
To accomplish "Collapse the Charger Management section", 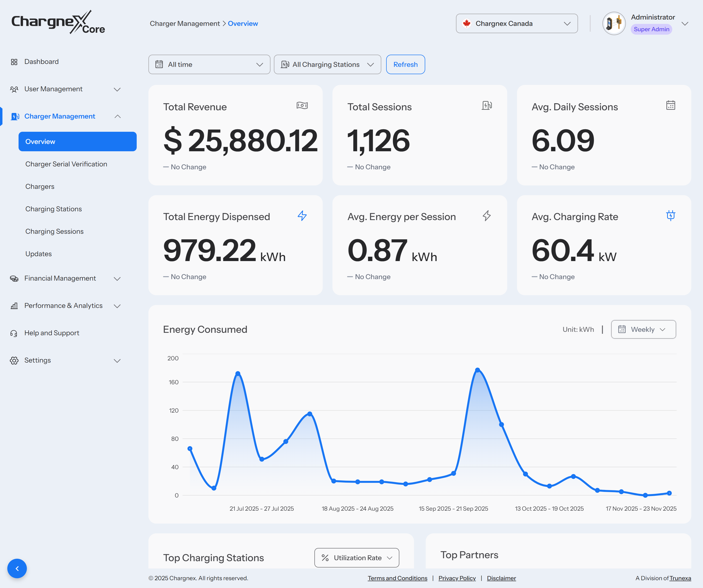I will [x=117, y=116].
